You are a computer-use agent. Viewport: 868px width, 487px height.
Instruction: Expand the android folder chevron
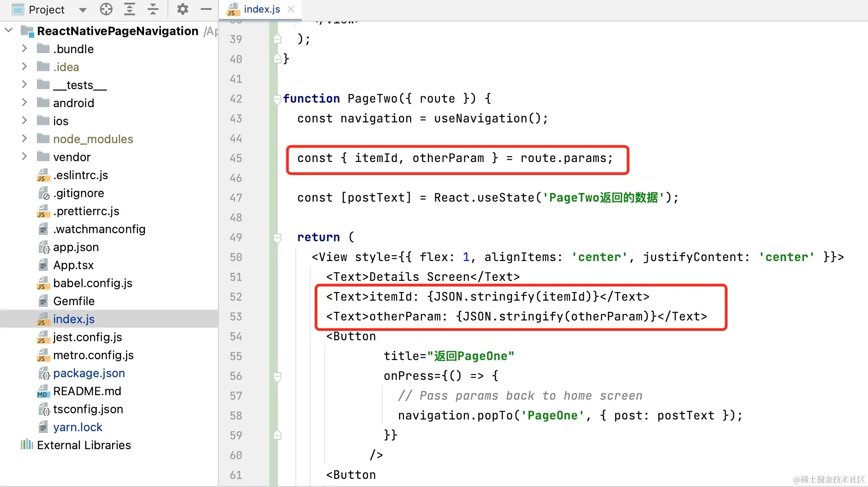click(x=25, y=103)
